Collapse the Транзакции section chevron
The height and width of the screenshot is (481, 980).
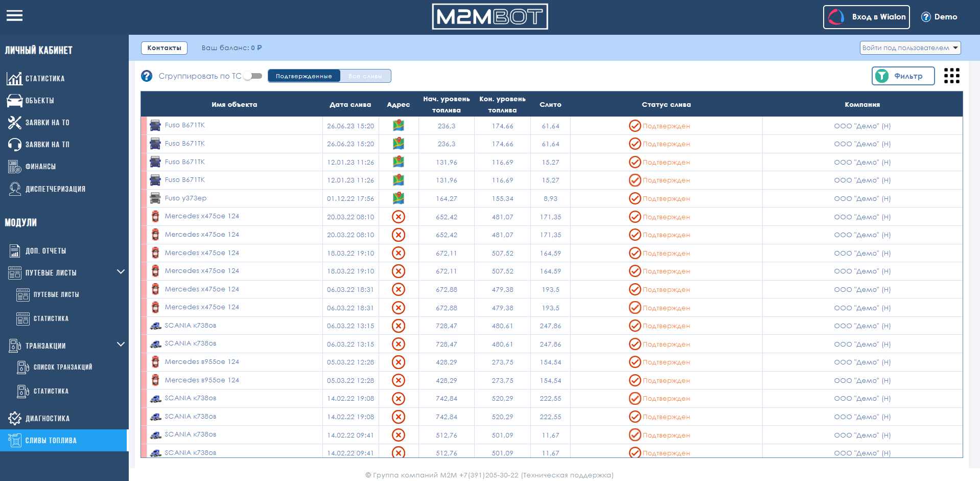coord(121,345)
